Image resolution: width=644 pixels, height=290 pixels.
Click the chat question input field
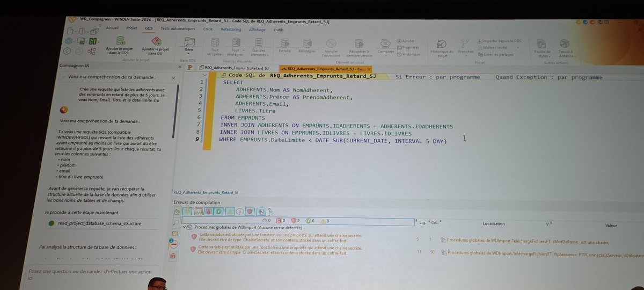(x=94, y=274)
